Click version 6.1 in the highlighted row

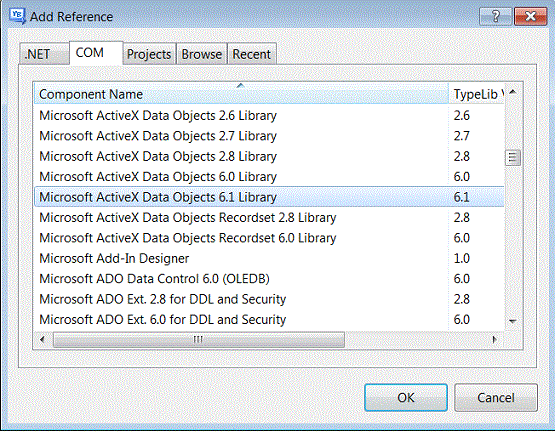tap(462, 197)
